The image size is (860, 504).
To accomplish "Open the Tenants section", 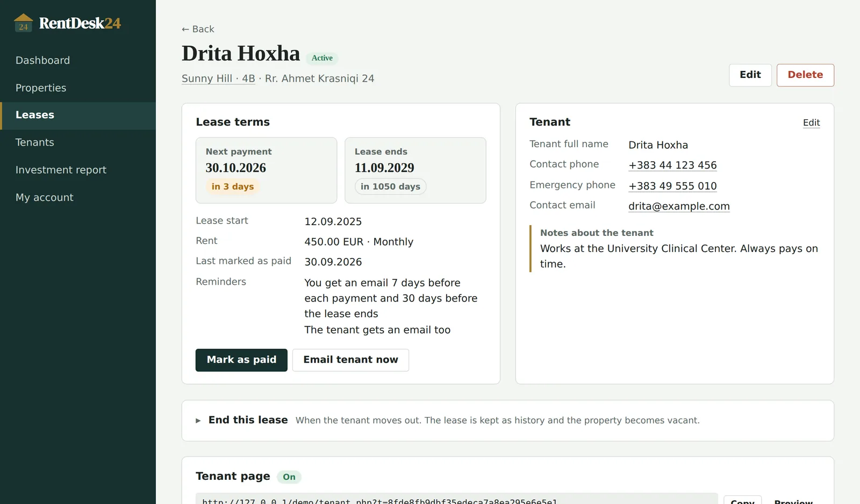I will (78, 142).
